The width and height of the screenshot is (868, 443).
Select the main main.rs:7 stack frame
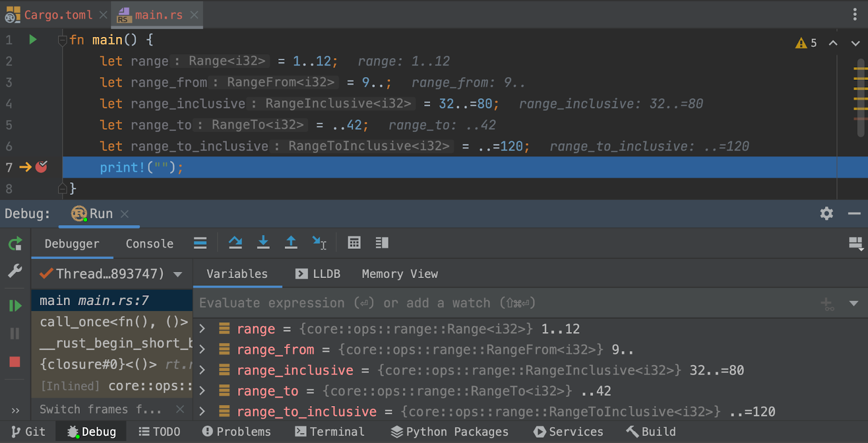pyautogui.click(x=112, y=300)
